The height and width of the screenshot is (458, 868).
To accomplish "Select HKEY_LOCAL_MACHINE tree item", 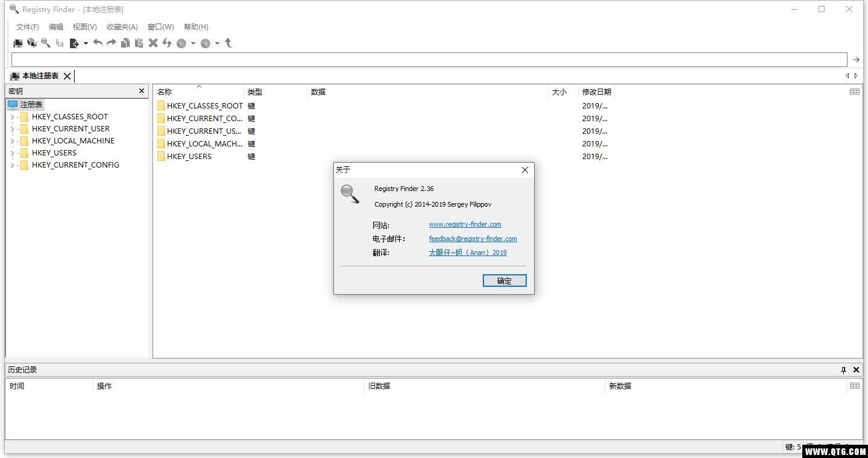I will tap(73, 141).
